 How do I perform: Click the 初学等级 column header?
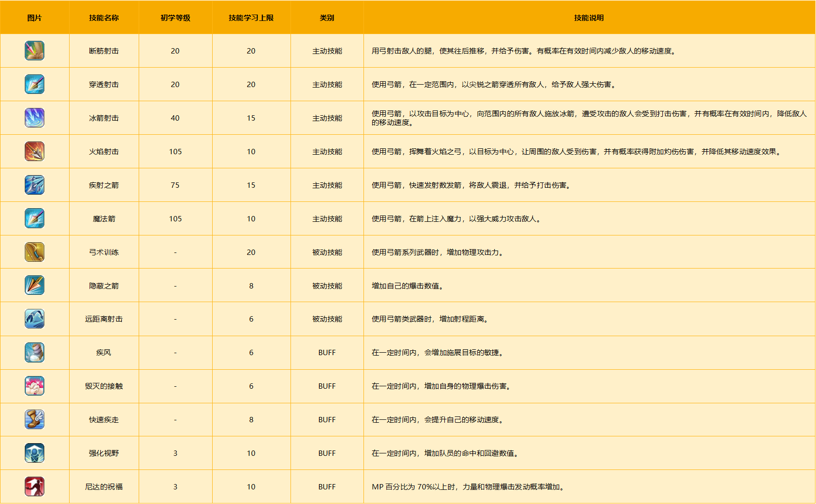pyautogui.click(x=175, y=18)
